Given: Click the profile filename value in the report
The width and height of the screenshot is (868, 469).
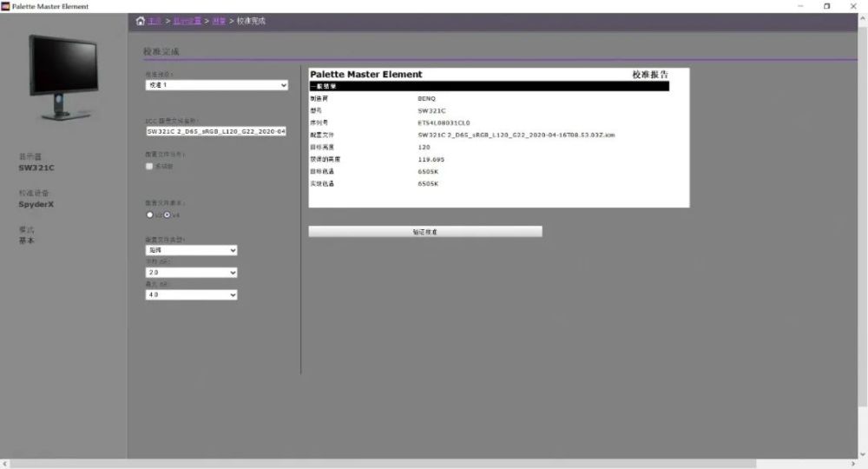Looking at the screenshot, I should 516,135.
